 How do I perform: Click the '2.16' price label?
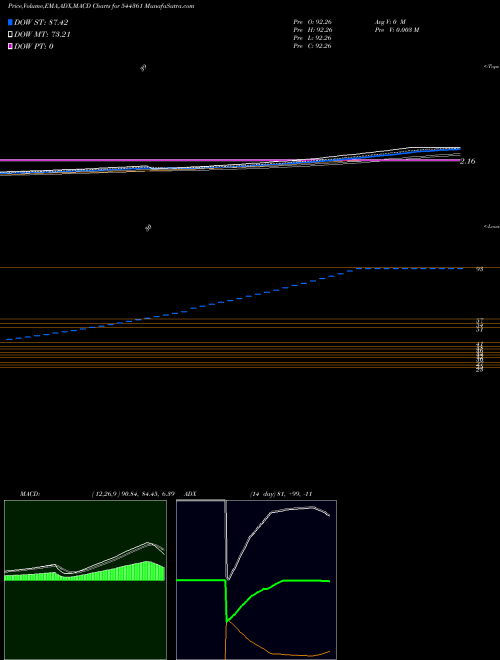(x=468, y=161)
